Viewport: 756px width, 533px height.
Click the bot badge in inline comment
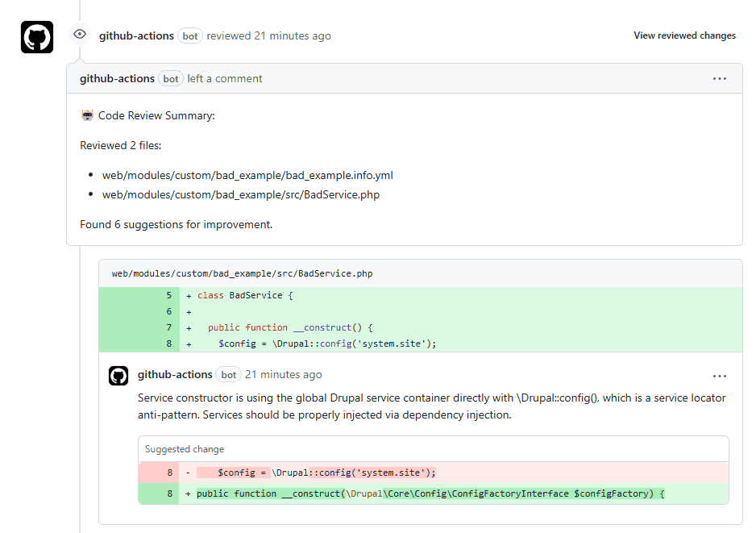[229, 375]
